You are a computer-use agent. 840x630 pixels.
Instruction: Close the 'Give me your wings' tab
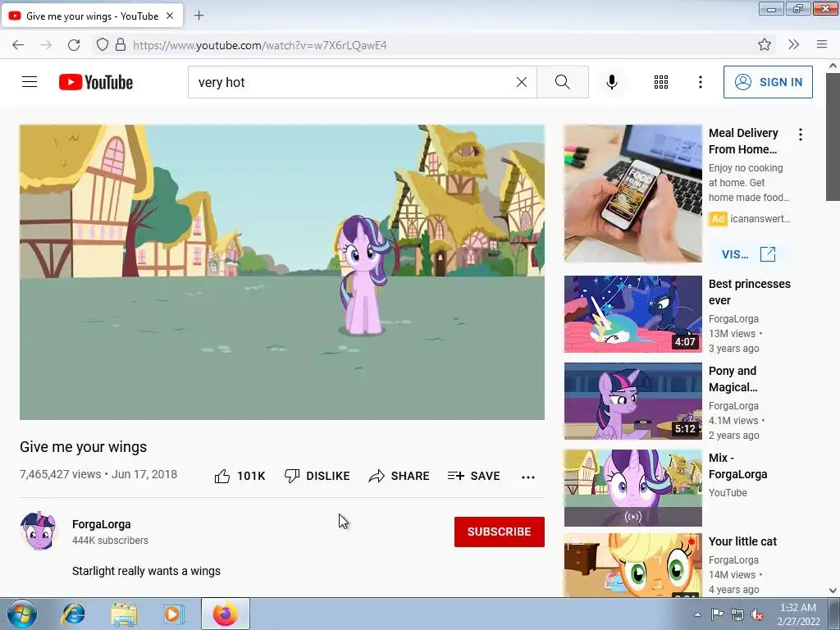coord(170,16)
